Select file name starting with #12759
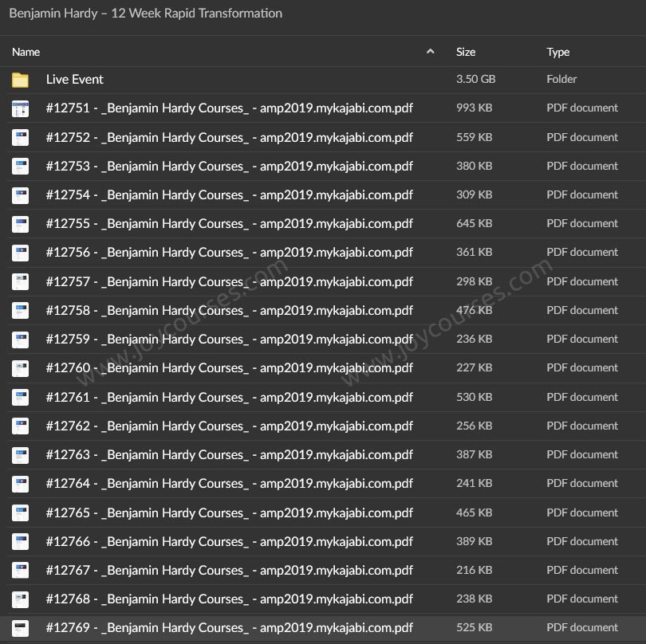Viewport: 646px width, 644px height. tap(230, 340)
